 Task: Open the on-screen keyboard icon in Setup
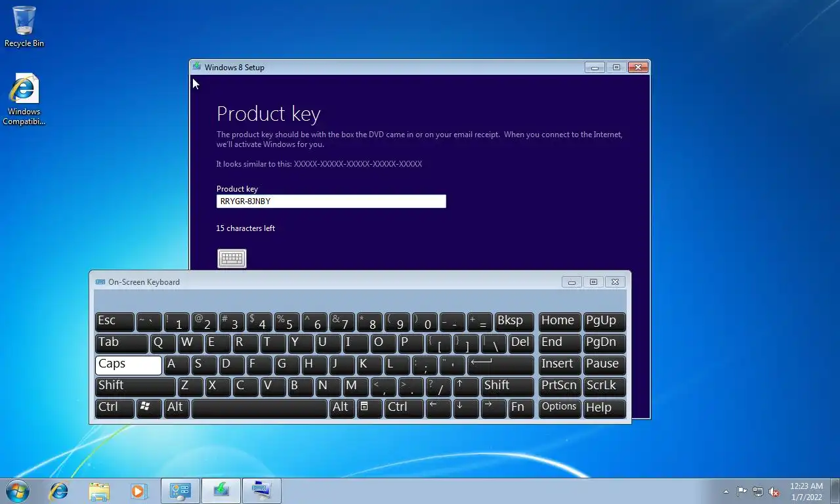232,259
